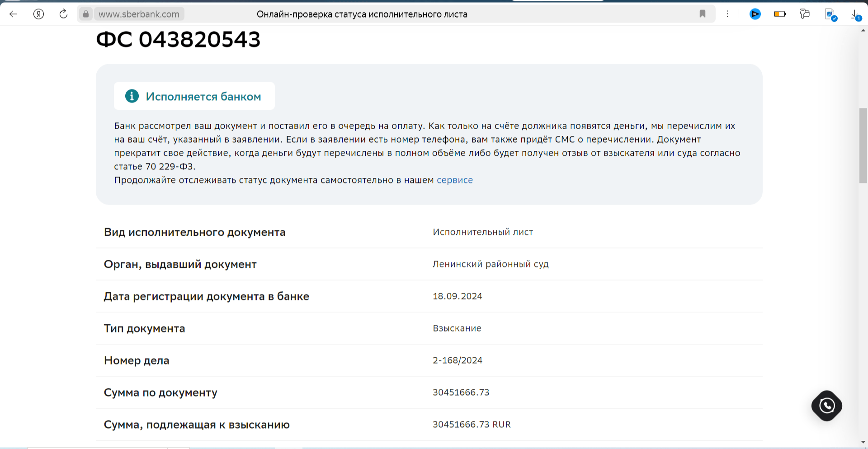Click the page scrollbar thumb
Viewport: 868px width, 449px height.
point(863,145)
